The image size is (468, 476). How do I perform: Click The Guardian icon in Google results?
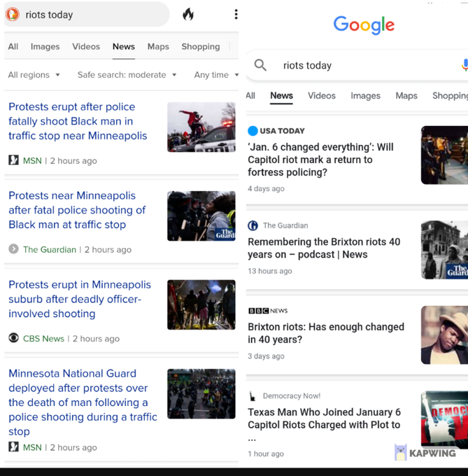point(253,225)
